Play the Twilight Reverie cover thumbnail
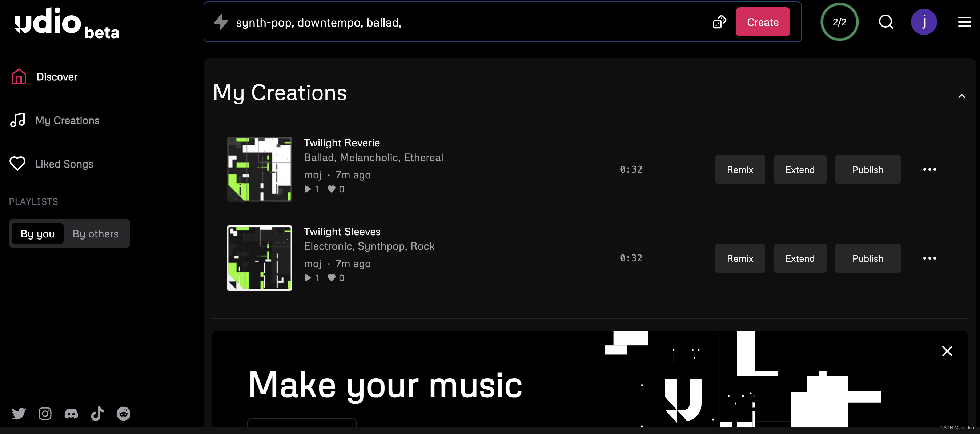This screenshot has width=980, height=434. pos(260,169)
